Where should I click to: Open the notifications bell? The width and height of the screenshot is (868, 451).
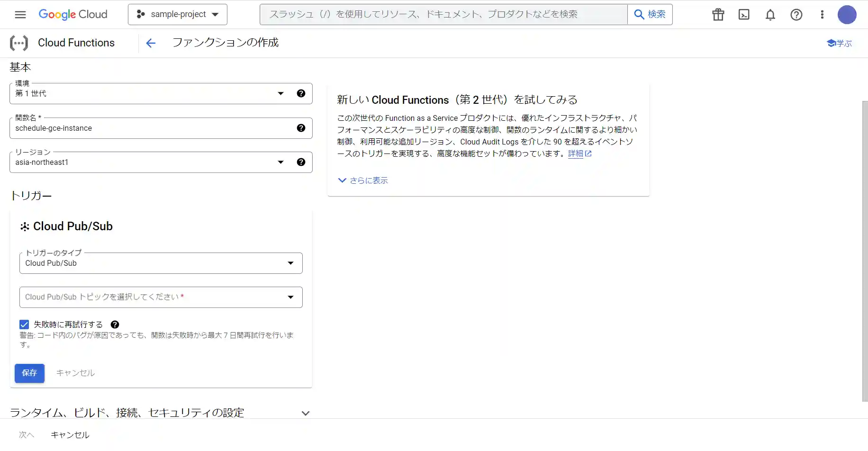coord(770,15)
